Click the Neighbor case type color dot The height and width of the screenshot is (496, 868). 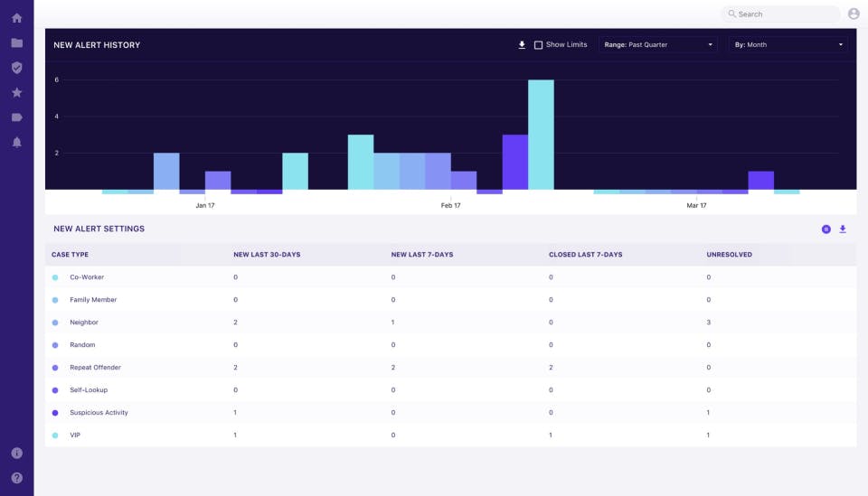(x=55, y=323)
